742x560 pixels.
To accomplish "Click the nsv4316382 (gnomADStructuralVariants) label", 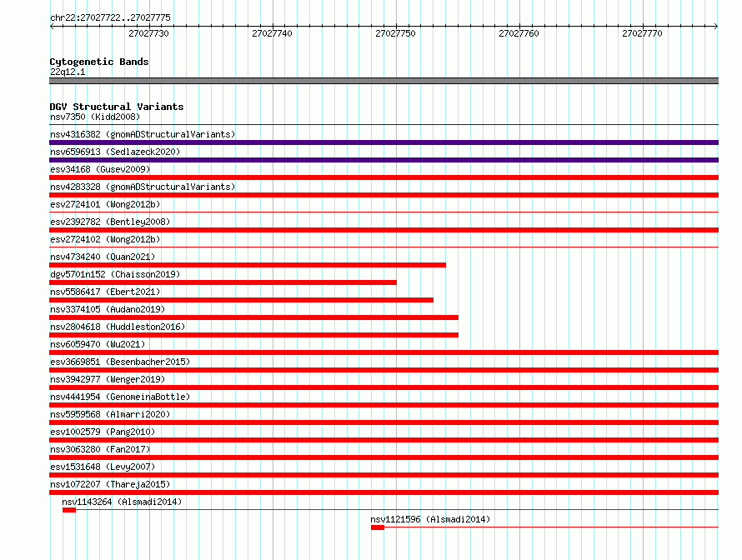I will [x=143, y=134].
